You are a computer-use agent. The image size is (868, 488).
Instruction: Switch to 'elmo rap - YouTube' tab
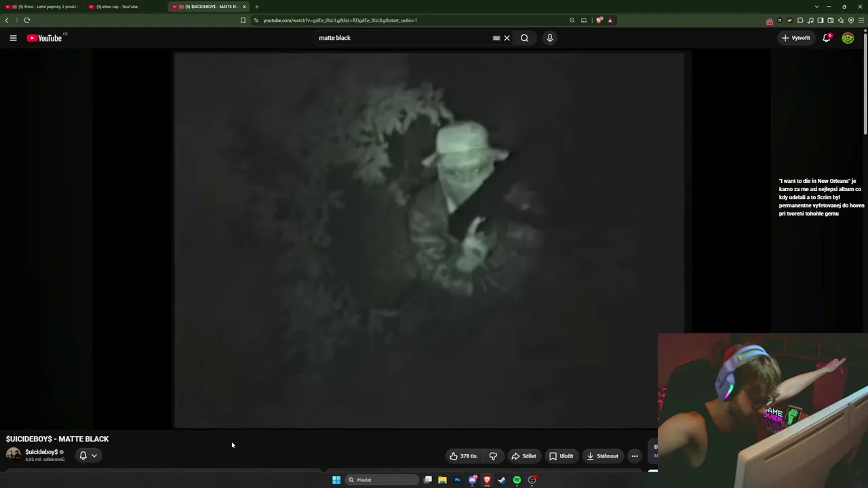click(x=125, y=7)
